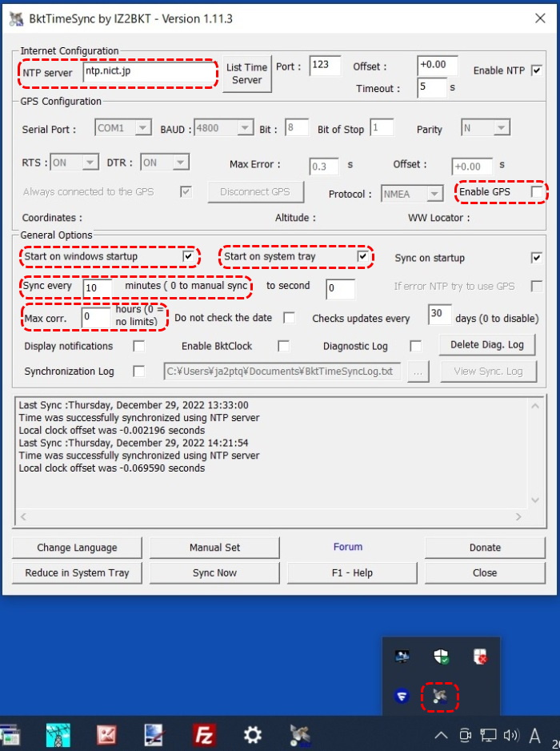The height and width of the screenshot is (751, 560).
Task: Enable the GPS checkbox
Action: pyautogui.click(x=537, y=192)
